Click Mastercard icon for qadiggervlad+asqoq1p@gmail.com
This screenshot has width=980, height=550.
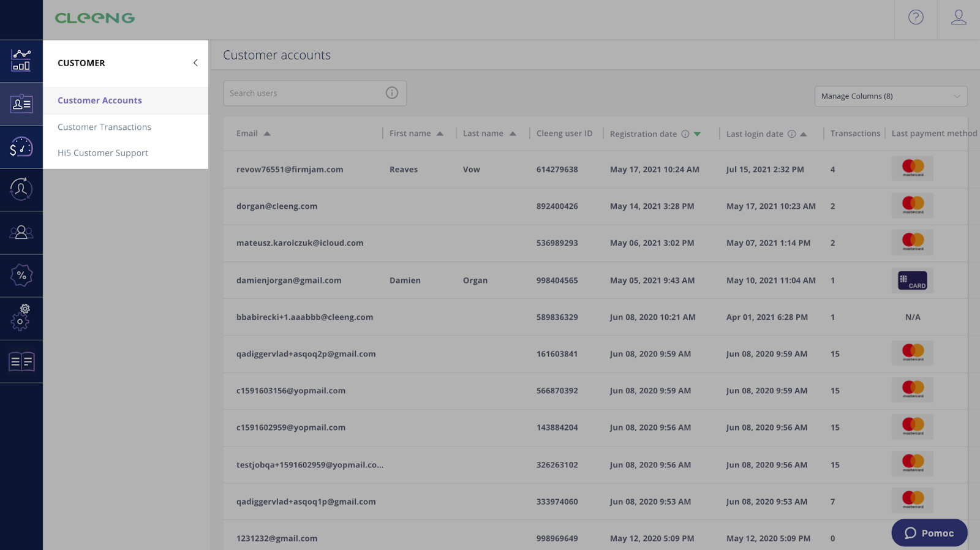click(913, 501)
